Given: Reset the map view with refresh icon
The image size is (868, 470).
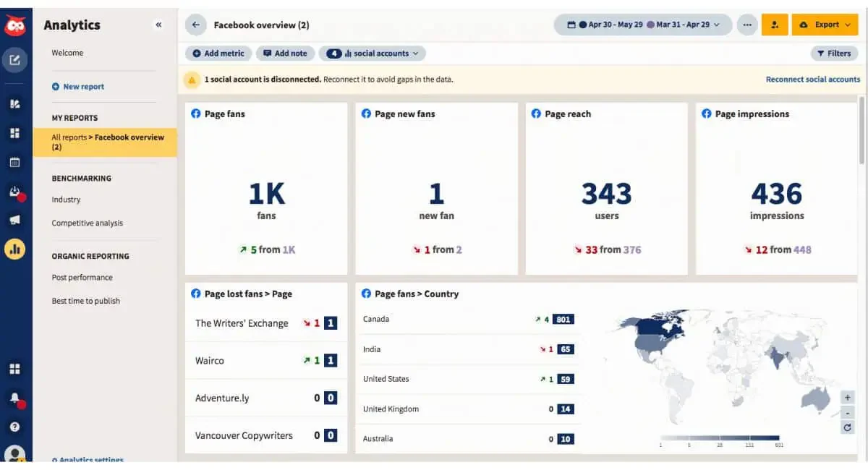Looking at the screenshot, I should tap(848, 427).
